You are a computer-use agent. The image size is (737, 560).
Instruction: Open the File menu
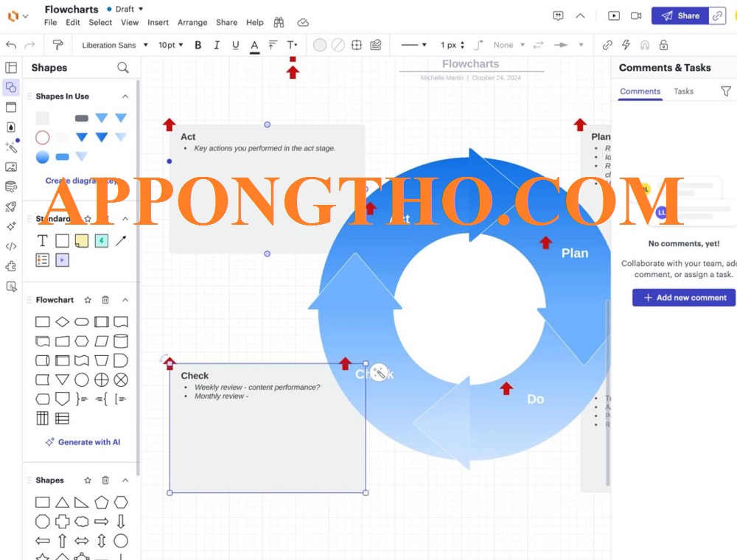coord(50,22)
